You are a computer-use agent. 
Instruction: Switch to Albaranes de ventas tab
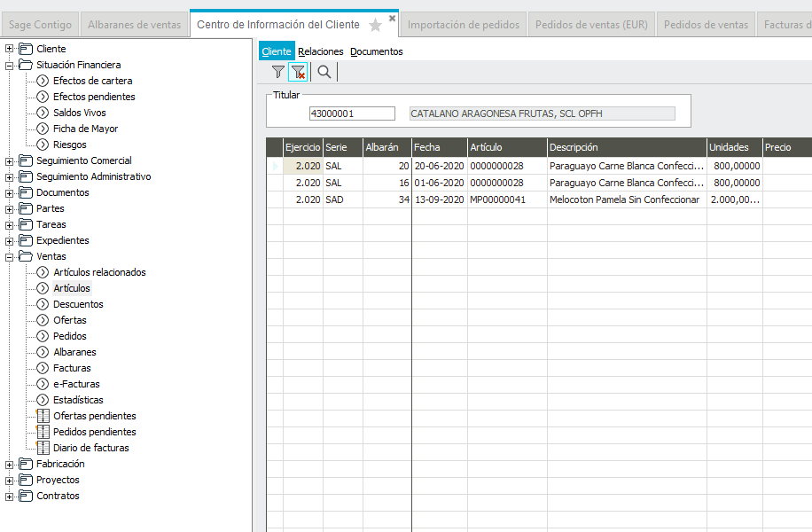(x=134, y=25)
